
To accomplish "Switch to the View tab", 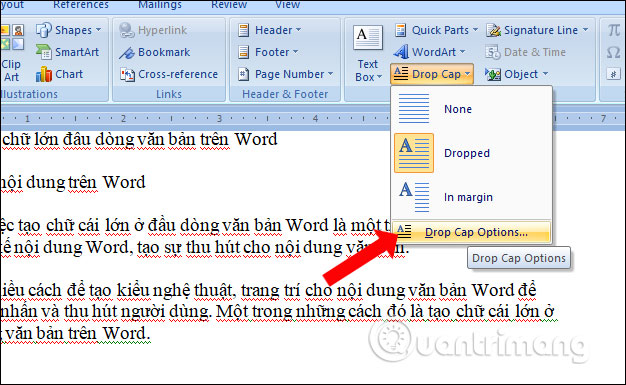I will (x=287, y=5).
